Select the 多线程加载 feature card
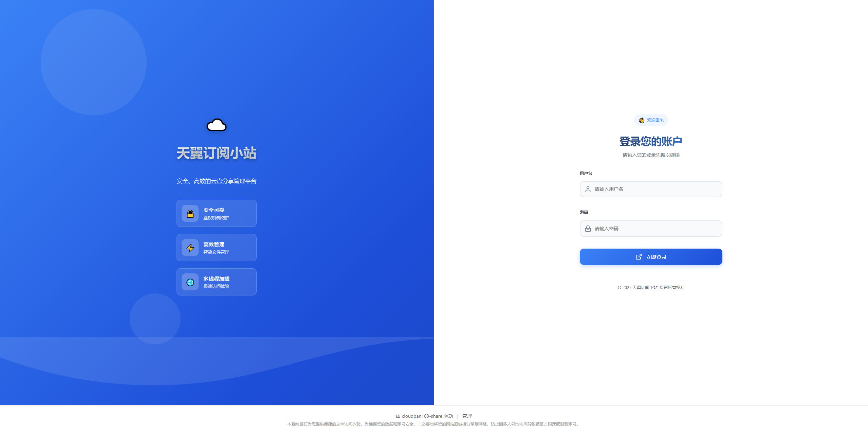Viewport: 868px width, 432px height. tap(216, 282)
